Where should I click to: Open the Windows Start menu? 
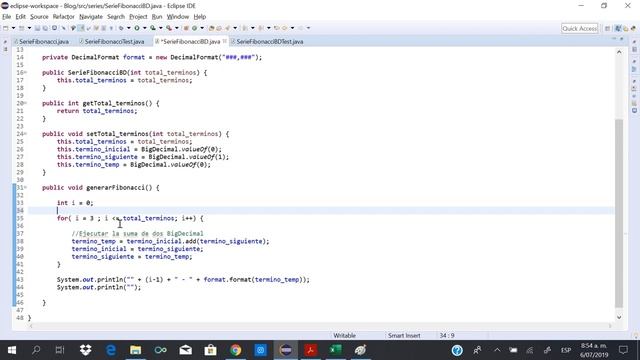tap(11, 350)
